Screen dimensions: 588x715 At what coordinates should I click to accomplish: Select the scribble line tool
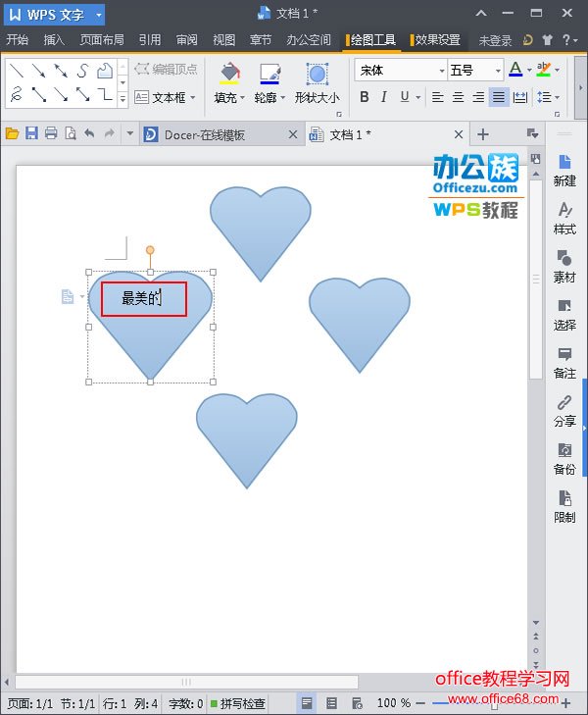click(17, 94)
